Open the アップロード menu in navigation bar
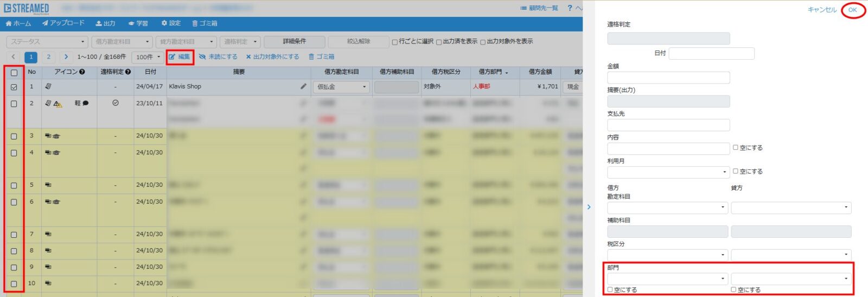The width and height of the screenshot is (868, 297). (x=63, y=23)
